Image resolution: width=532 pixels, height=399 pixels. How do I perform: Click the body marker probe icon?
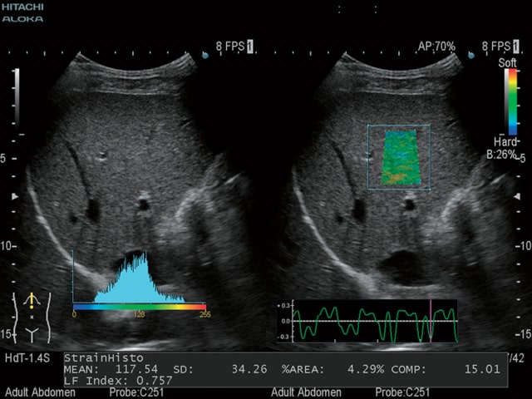[x=32, y=300]
